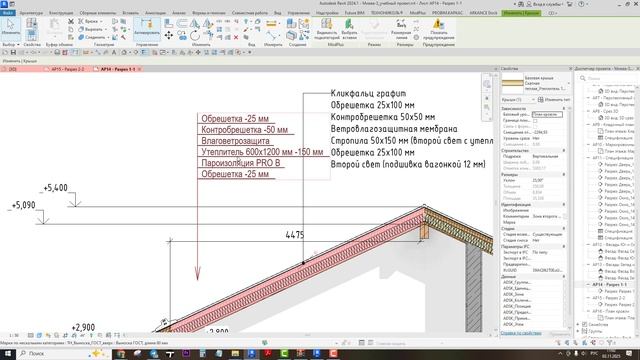Click the Базовый уровень value field

coord(547,115)
